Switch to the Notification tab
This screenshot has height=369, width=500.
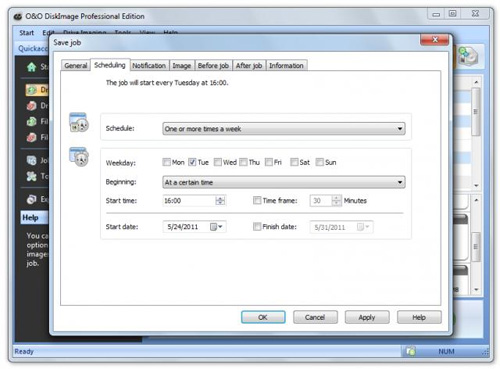tap(149, 65)
